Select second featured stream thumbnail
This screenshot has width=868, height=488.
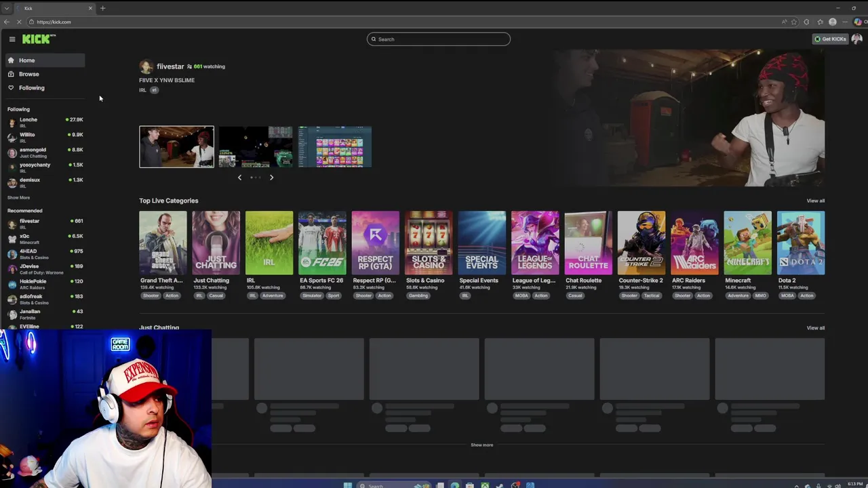pos(256,146)
